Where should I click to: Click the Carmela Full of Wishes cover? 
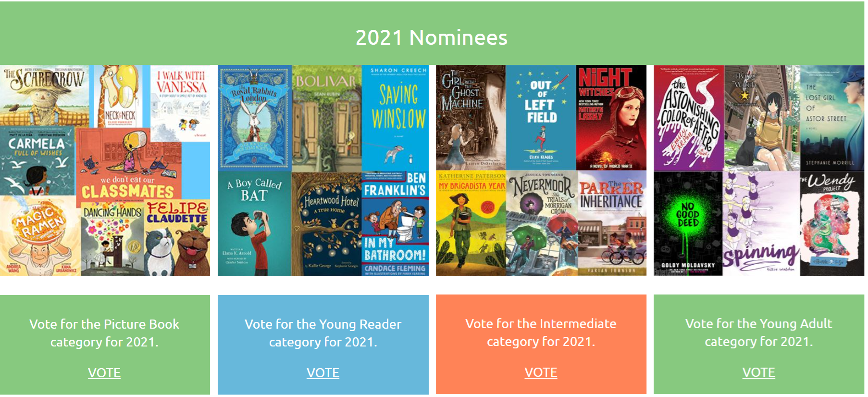click(x=37, y=161)
